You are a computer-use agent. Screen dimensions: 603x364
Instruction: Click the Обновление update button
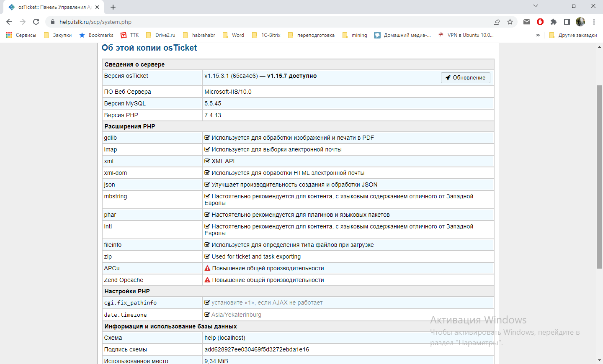466,78
